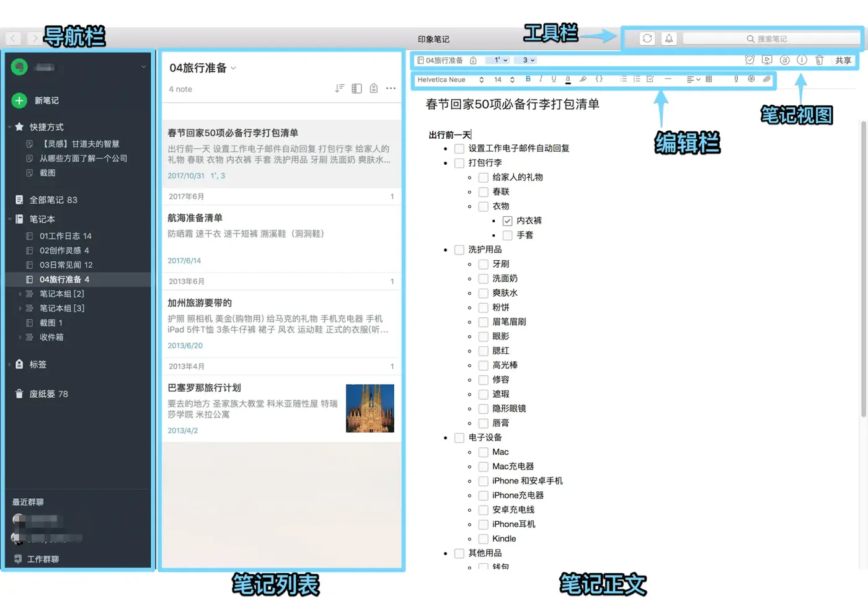Open the 3 tag dropdown
This screenshot has height=606, width=868.
pos(526,60)
